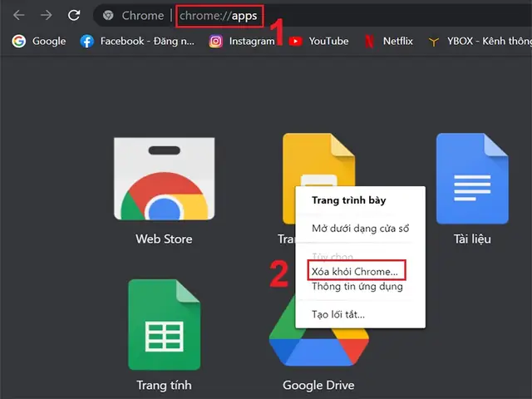The image size is (532, 399).
Task: Open the Trang tính Sheets app icon
Action: point(165,324)
